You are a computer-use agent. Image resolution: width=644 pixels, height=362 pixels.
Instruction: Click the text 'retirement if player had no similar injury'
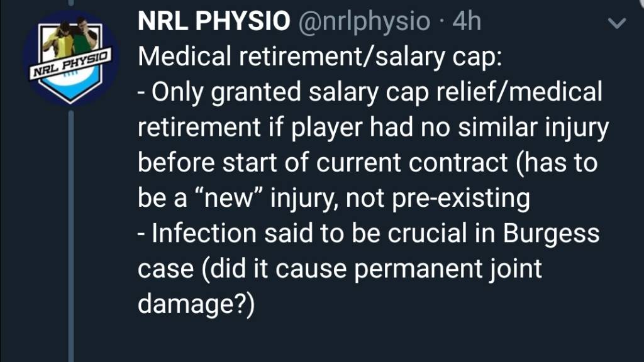(374, 128)
